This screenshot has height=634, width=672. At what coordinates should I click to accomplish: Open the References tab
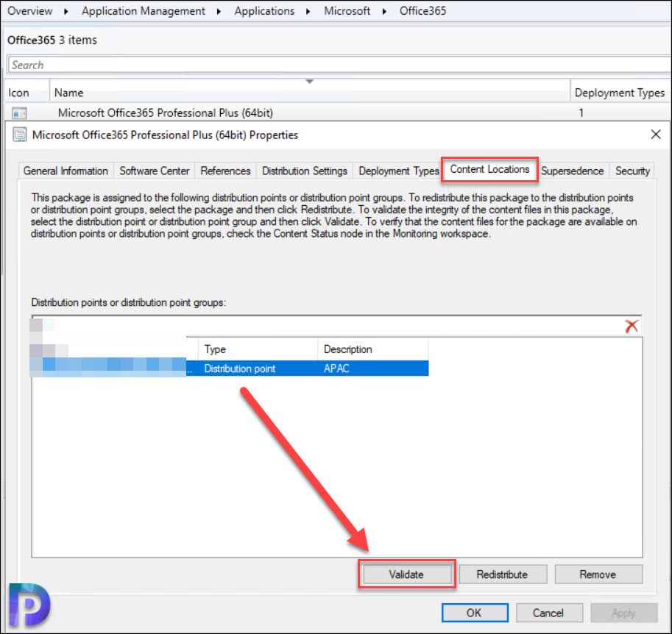[225, 171]
